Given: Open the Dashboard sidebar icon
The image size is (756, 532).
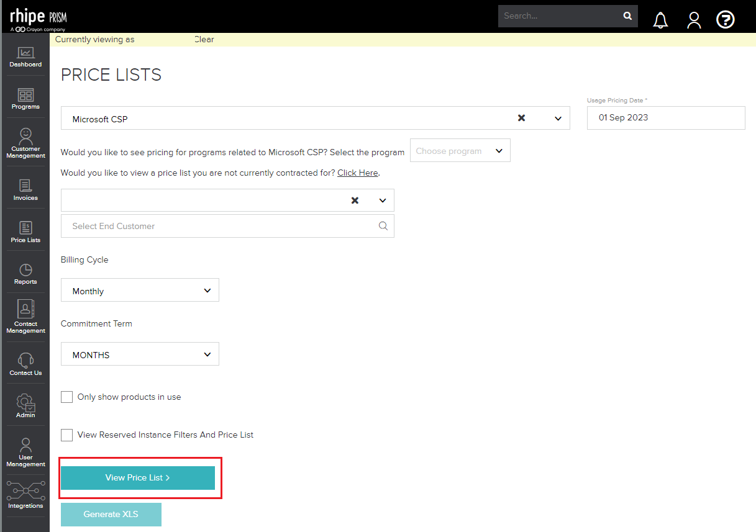Looking at the screenshot, I should 25,57.
